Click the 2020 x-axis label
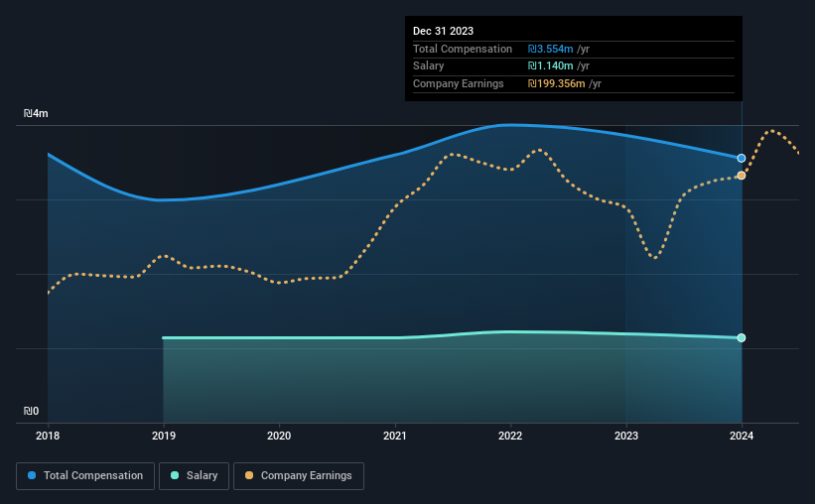This screenshot has width=815, height=504. pos(279,436)
